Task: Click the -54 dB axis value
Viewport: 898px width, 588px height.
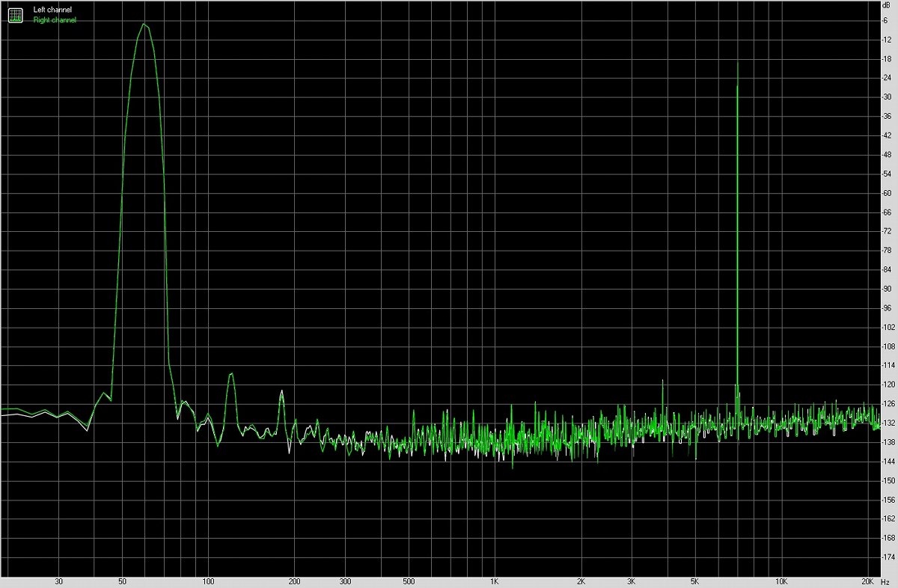Action: tap(888, 174)
